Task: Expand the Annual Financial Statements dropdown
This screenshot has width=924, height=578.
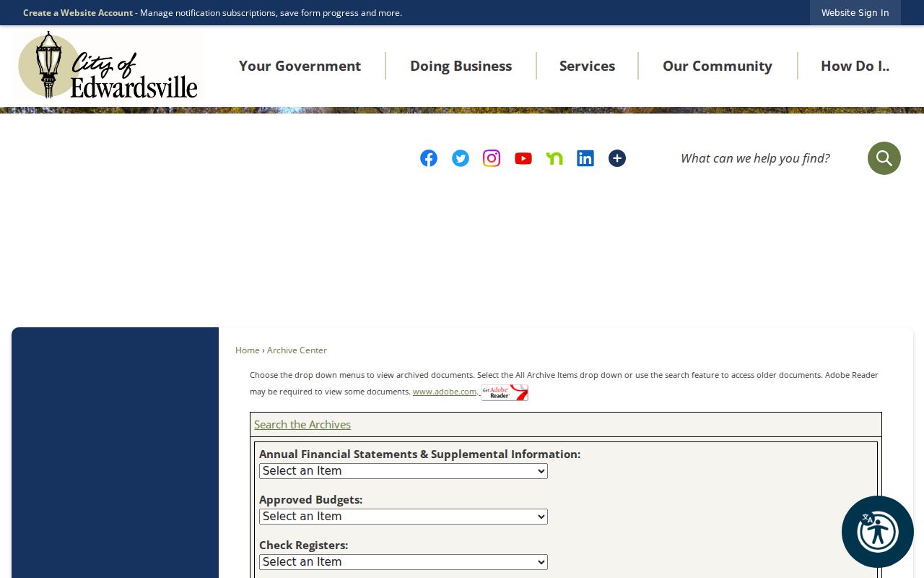Action: click(x=404, y=471)
